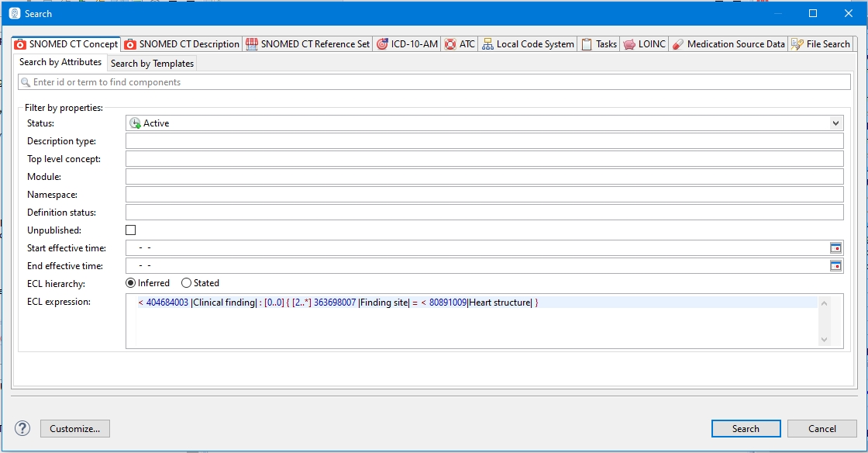Image resolution: width=868 pixels, height=453 pixels.
Task: Switch to the ATC tab
Action: click(460, 44)
